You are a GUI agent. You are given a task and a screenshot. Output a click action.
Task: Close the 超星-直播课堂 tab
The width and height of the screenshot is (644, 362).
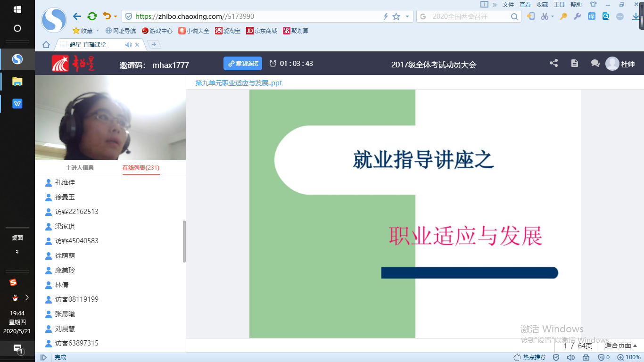137,45
